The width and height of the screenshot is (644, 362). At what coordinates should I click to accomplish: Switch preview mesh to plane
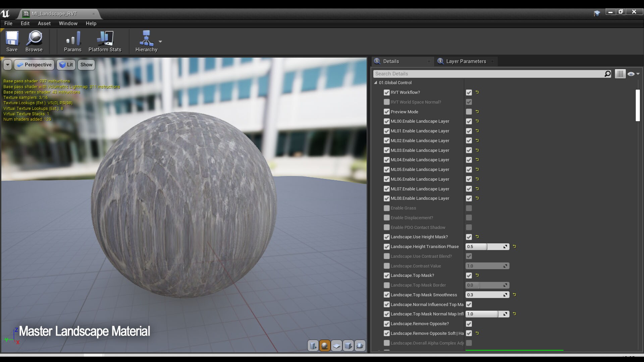point(336,346)
